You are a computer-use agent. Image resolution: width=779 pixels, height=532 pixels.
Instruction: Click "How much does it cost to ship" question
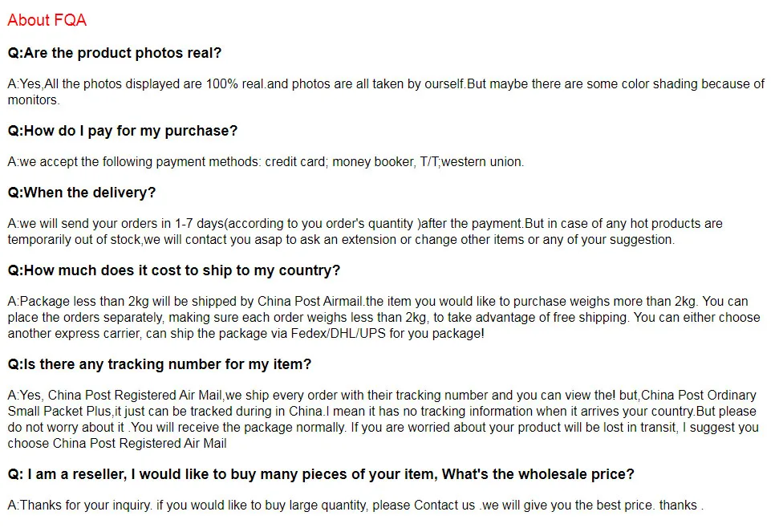pos(174,270)
